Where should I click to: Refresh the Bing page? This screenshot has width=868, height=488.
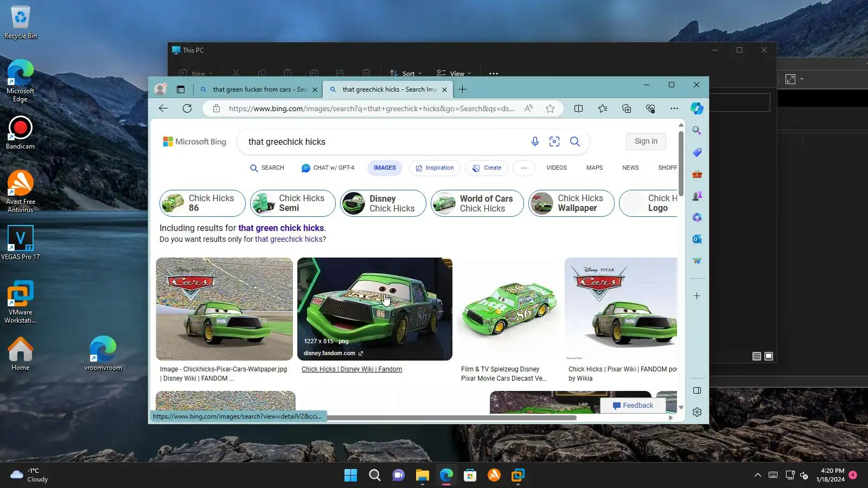(x=187, y=108)
